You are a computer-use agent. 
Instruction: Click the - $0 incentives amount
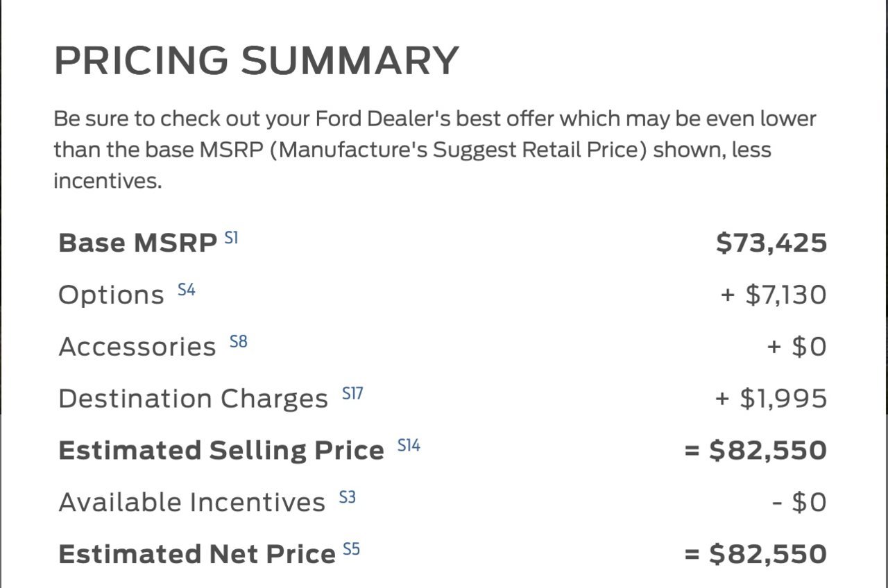coord(799,503)
